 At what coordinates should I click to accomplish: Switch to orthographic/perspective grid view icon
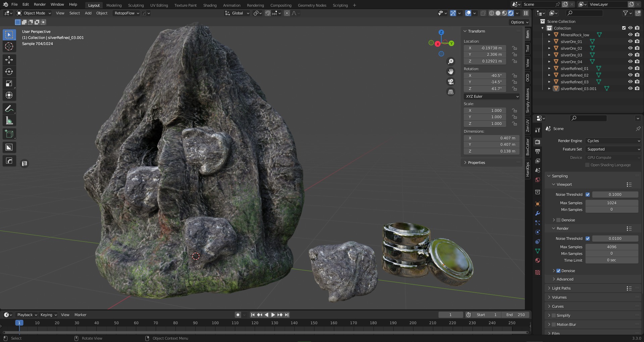451,92
